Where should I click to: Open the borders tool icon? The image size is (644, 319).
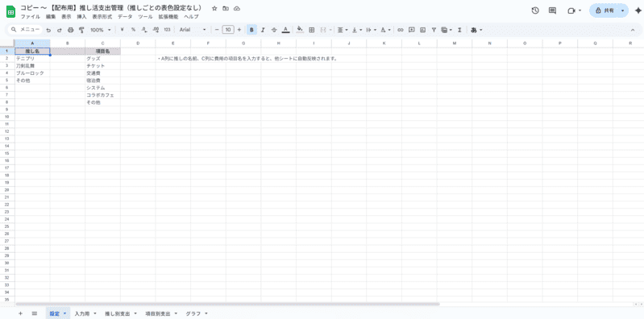tap(312, 30)
